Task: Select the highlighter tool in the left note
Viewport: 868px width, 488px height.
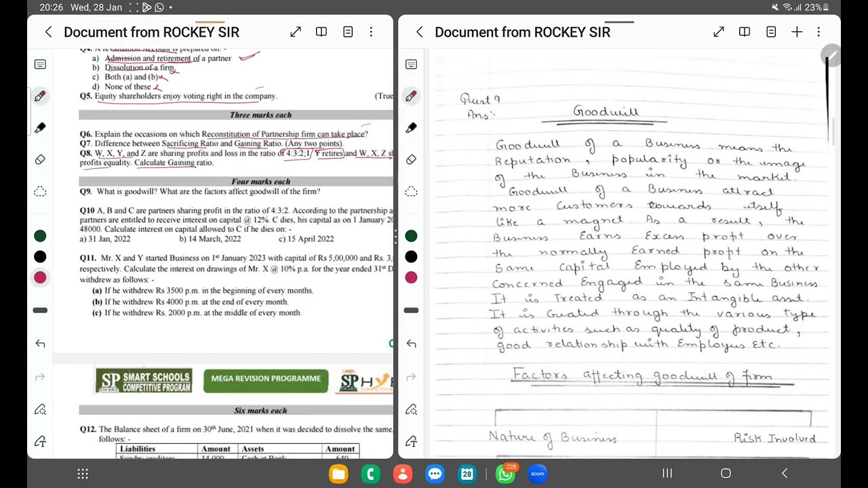Action: click(x=40, y=127)
